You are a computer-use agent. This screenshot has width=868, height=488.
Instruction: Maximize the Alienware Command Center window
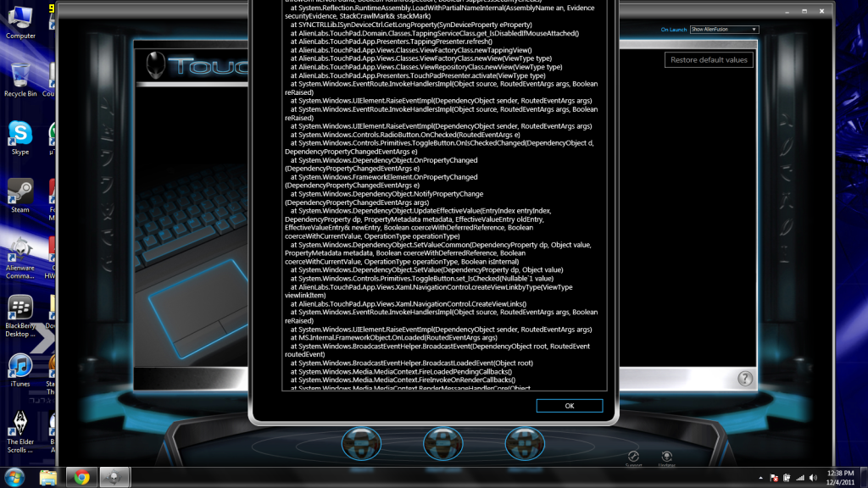(804, 11)
